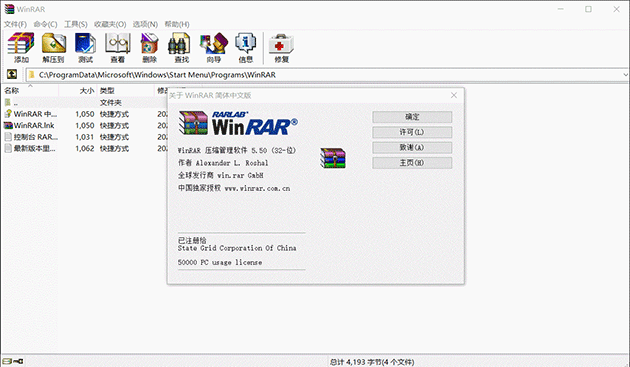Click the stacked books icon in About dialog
The height and width of the screenshot is (367, 630).
(333, 158)
